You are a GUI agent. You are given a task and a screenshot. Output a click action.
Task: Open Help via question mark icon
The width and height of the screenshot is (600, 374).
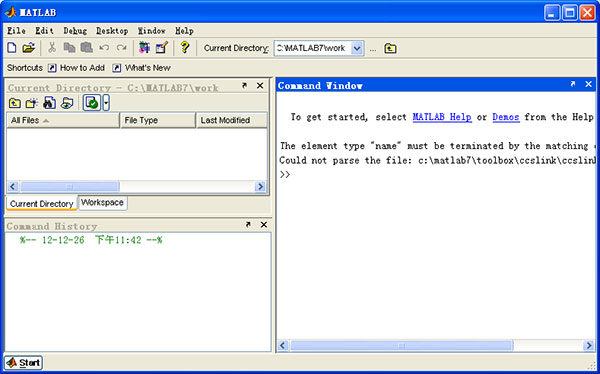pos(185,47)
